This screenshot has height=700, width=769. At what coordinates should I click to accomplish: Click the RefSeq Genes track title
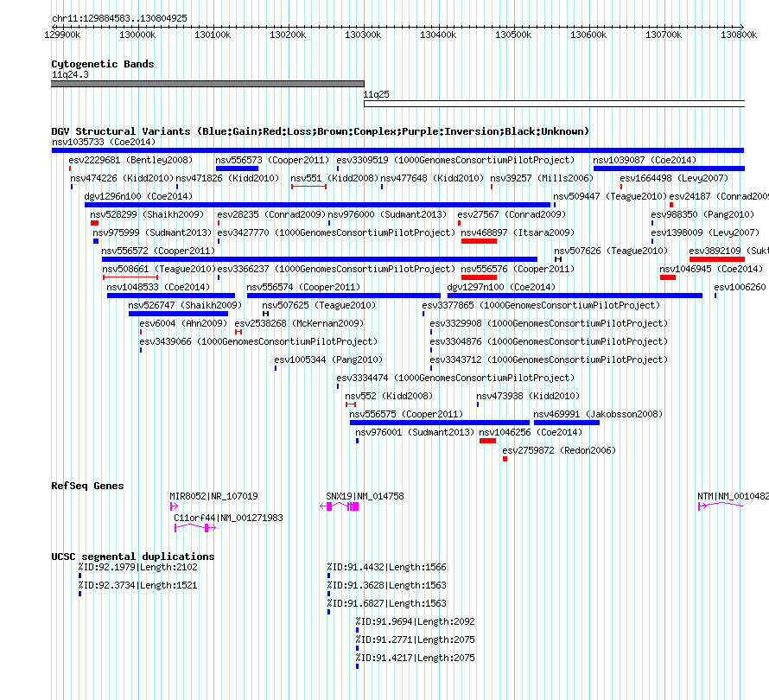tap(87, 486)
